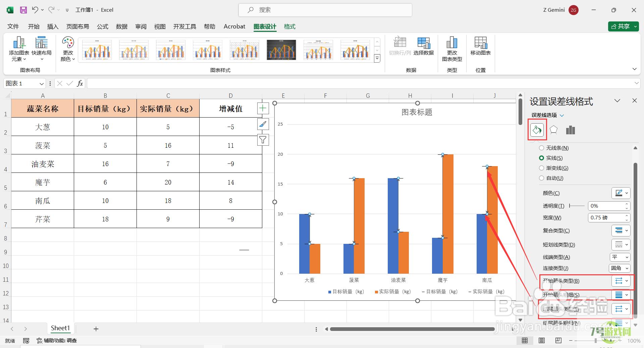Viewport: 644px width, 348px height.
Task: Click the search box in title bar
Action: point(325,10)
